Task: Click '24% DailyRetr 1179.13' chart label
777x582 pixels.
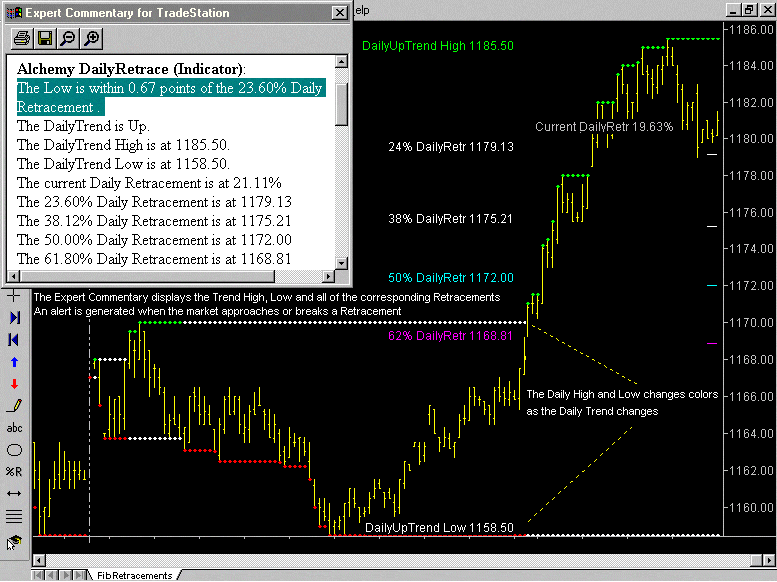Action: pyautogui.click(x=451, y=147)
